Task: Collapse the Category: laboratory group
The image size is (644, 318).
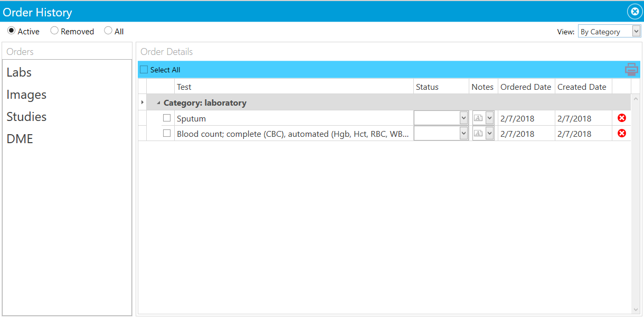Action: coord(158,103)
